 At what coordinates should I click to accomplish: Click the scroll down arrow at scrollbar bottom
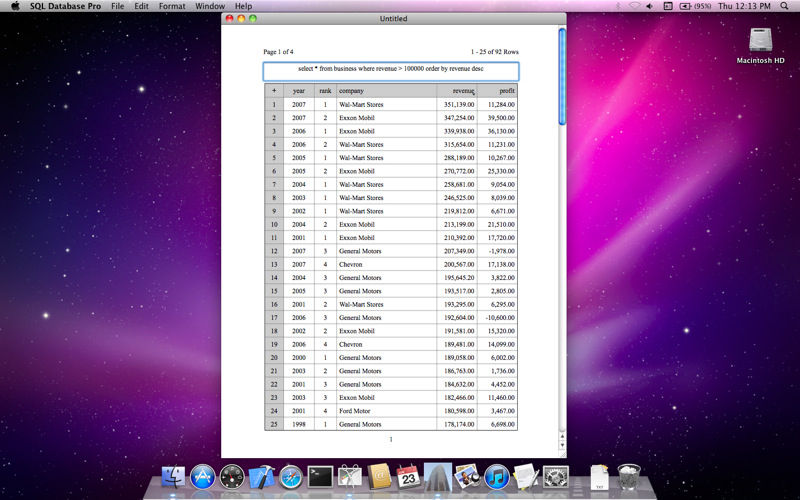[x=562, y=445]
